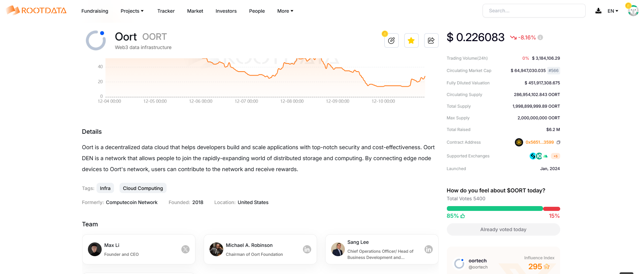Viewport: 644px width, 274px height.
Task: Open Michael A. Robinson's LinkedIn
Action: pyautogui.click(x=307, y=249)
